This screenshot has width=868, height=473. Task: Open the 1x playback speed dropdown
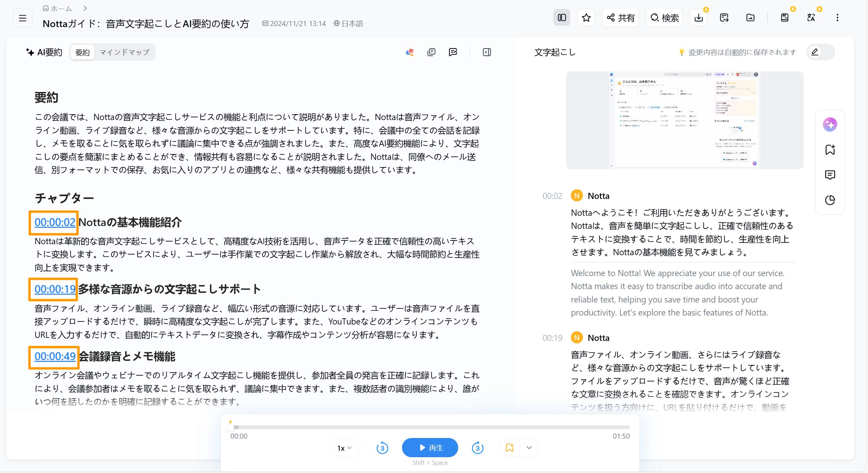click(x=345, y=448)
